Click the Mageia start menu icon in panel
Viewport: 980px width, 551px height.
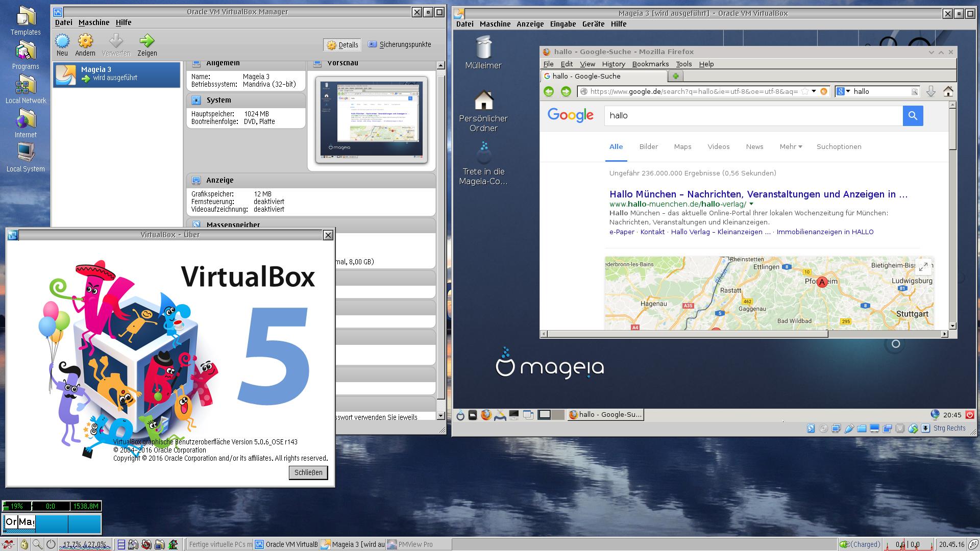[460, 415]
